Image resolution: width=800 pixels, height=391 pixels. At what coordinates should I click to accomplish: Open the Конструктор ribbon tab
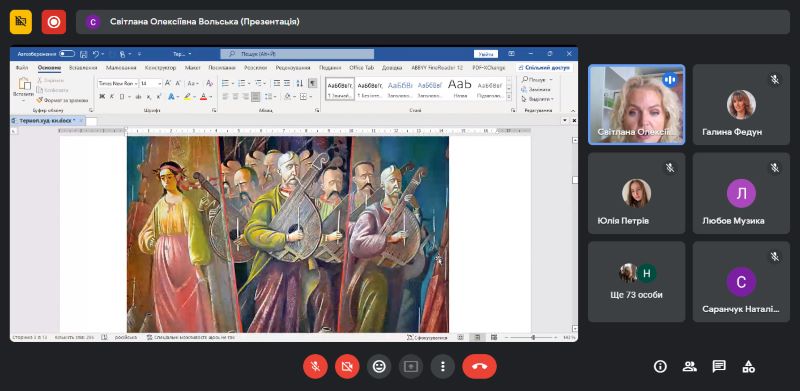[x=160, y=67]
